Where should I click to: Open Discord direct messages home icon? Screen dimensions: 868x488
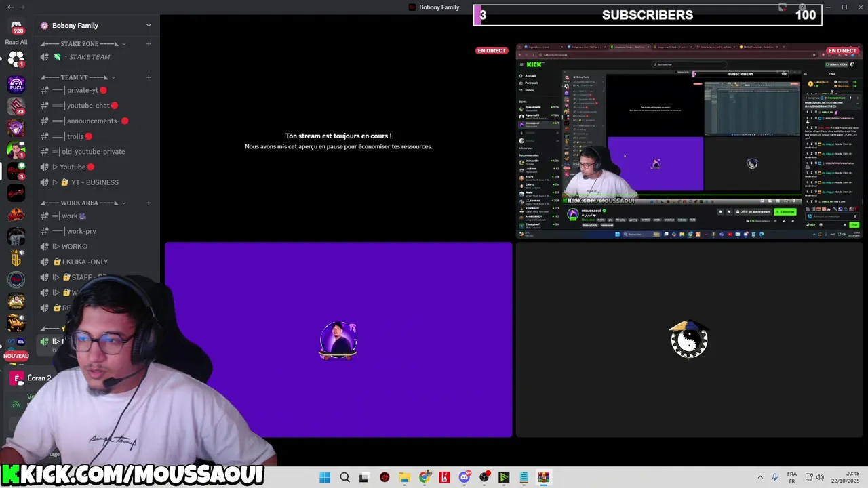pos(16,26)
